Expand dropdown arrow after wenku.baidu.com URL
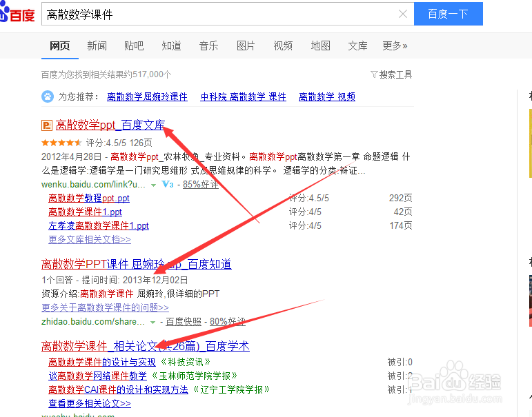Image resolution: width=532 pixels, height=417 pixels. pyautogui.click(x=153, y=185)
